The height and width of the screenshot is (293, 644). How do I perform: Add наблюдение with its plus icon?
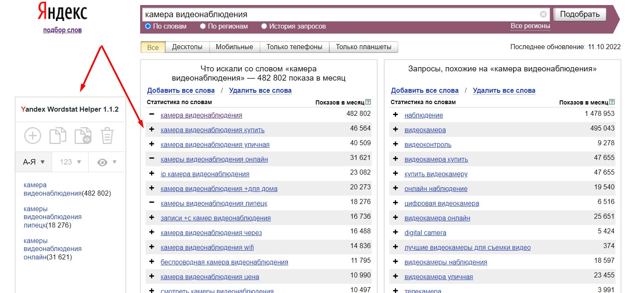[x=396, y=115]
